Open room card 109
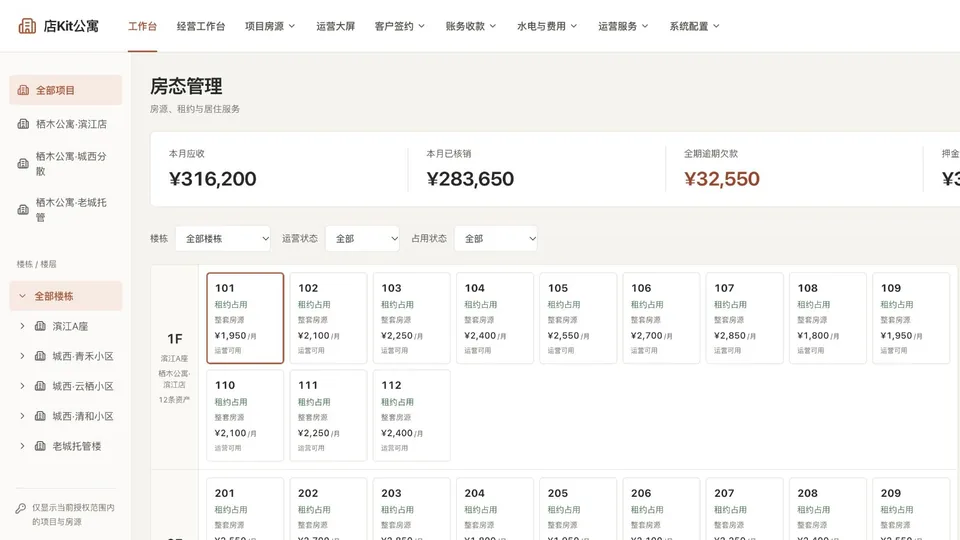960x540 pixels. click(911, 318)
